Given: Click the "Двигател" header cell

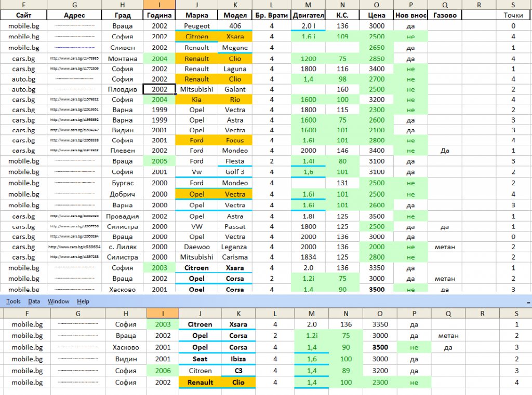Looking at the screenshot, I should coord(308,15).
